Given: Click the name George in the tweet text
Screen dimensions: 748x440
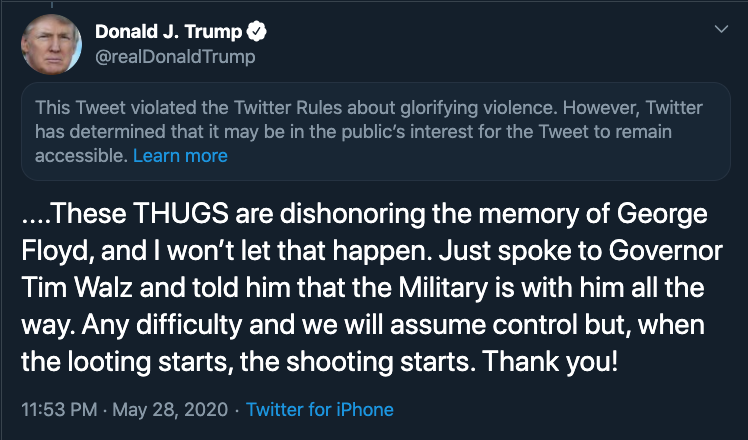Looking at the screenshot, I should 662,214.
